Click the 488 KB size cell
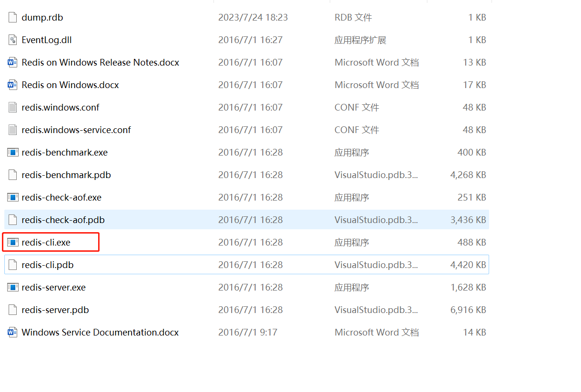The height and width of the screenshot is (392, 581). click(471, 242)
